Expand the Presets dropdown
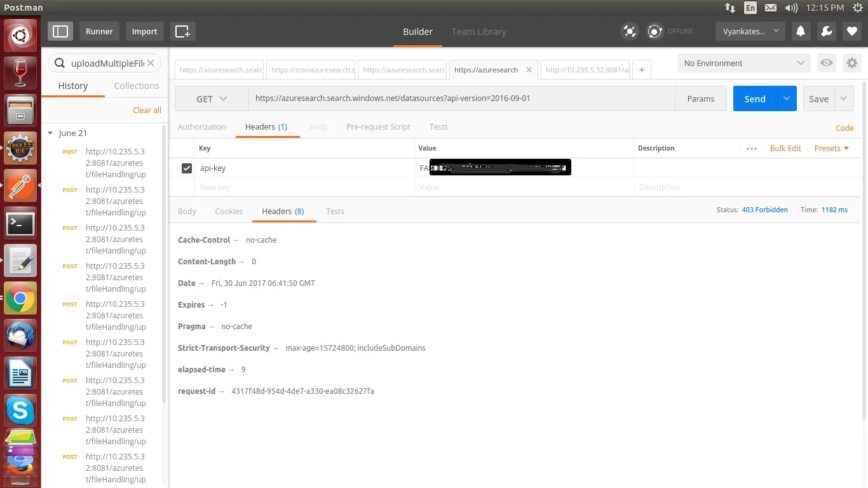This screenshot has width=868, height=488. [832, 148]
